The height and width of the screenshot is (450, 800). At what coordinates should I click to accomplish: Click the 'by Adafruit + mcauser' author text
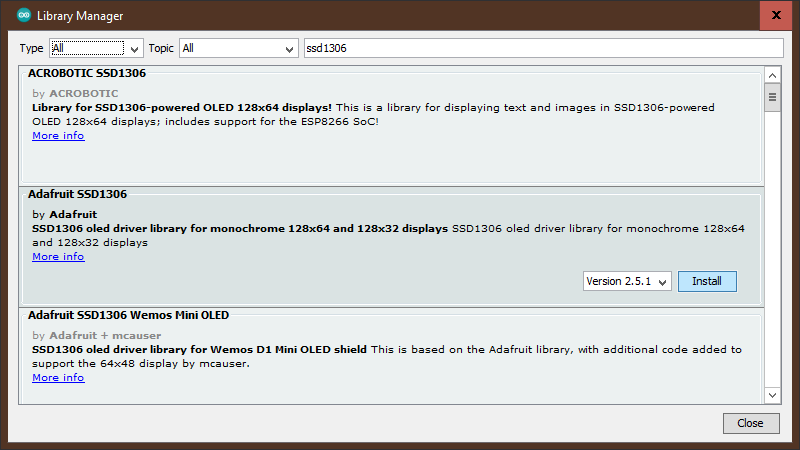click(x=96, y=335)
